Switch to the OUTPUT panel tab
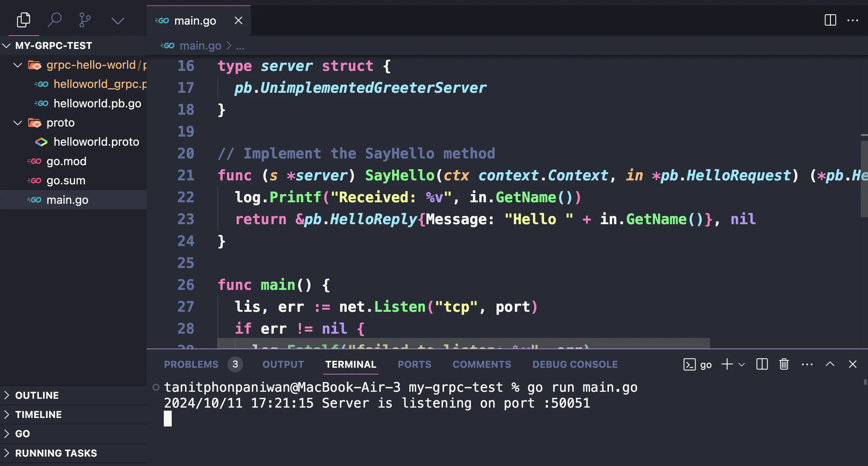 point(283,364)
